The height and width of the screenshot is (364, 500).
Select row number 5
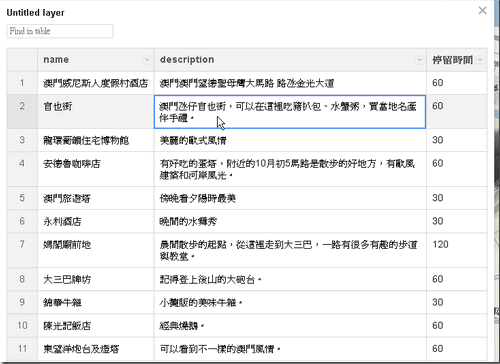(22, 198)
